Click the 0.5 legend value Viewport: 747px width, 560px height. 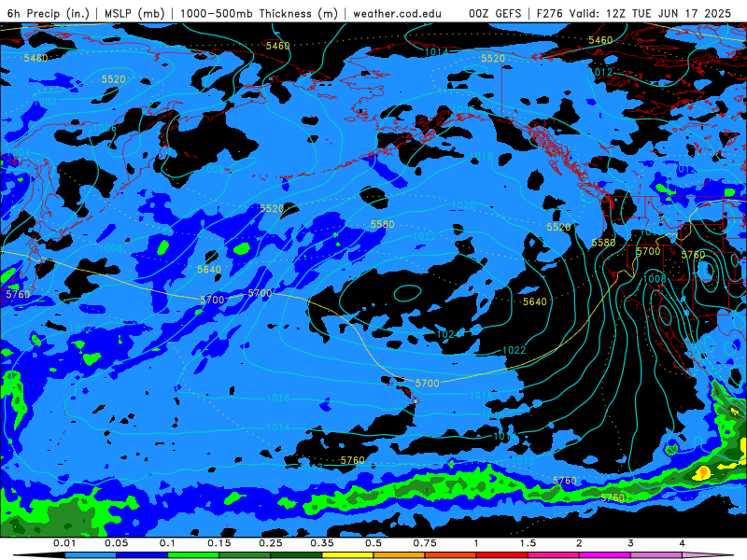tap(373, 543)
